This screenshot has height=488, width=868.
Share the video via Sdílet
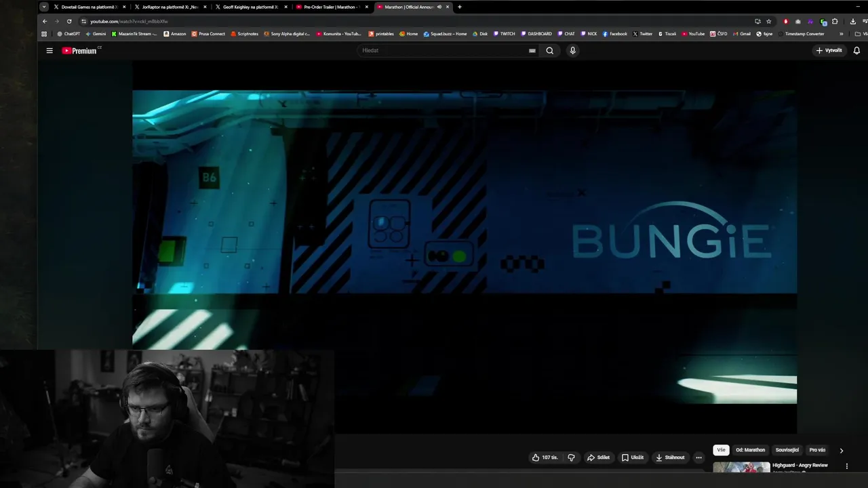coord(598,457)
